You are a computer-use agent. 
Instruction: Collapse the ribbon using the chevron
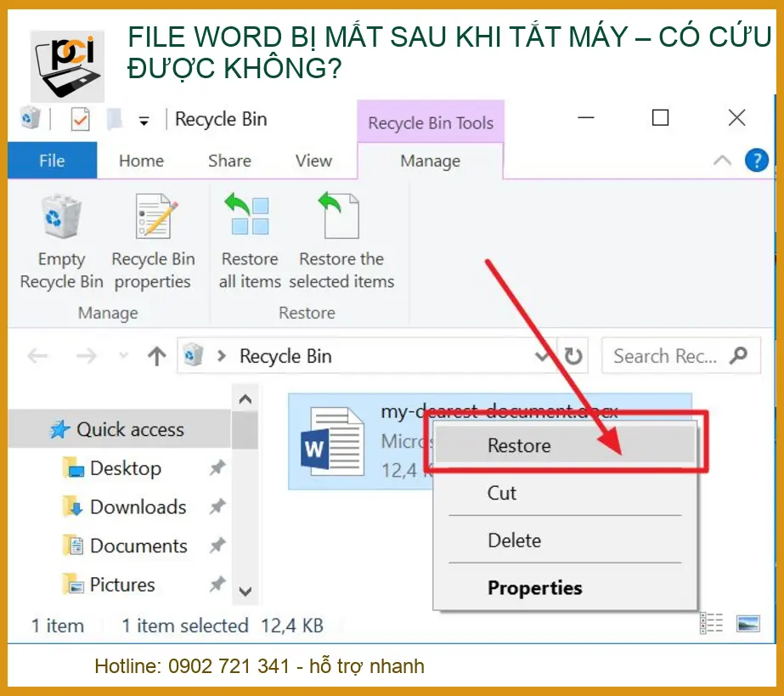tap(721, 161)
